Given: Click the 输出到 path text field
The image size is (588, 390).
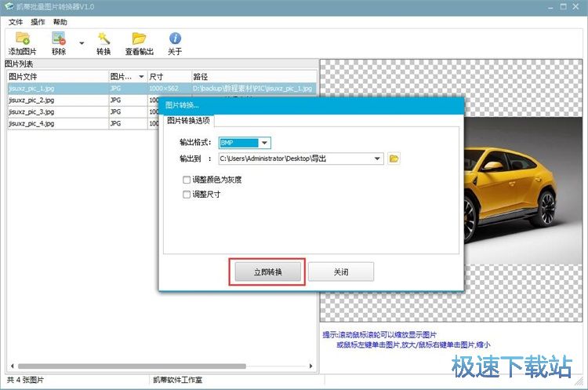Looking at the screenshot, I should point(296,159).
